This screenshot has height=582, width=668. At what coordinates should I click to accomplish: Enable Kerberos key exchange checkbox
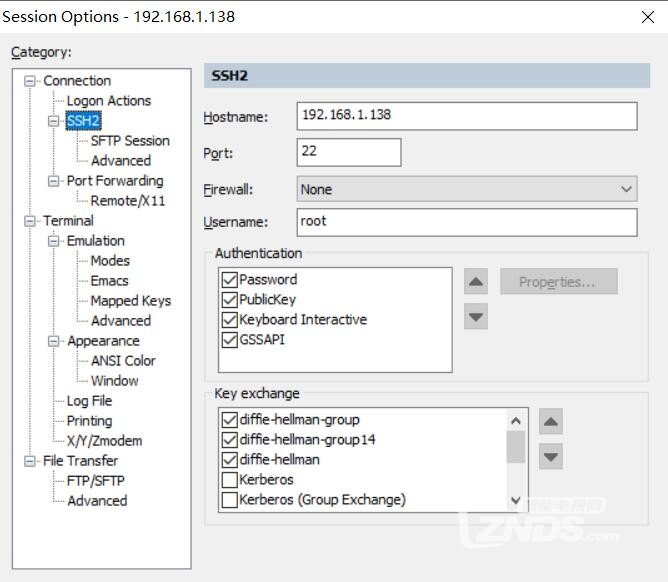coord(230,480)
